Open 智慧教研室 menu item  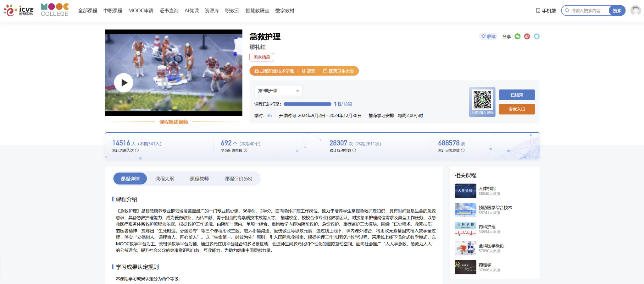pyautogui.click(x=257, y=11)
